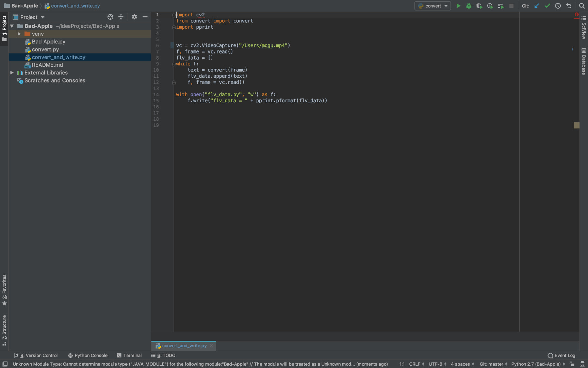The width and height of the screenshot is (588, 368).
Task: Toggle tool window bars at the bottom-left corner
Action: (5, 364)
